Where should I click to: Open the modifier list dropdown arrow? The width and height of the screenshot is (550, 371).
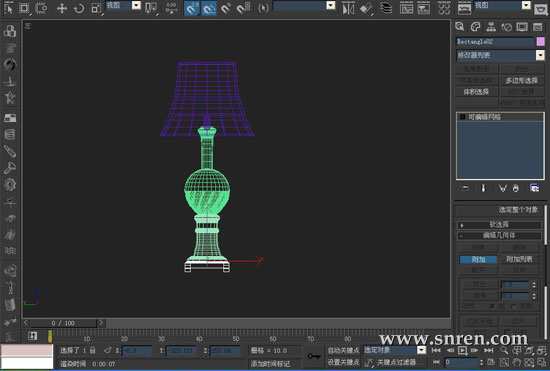pos(540,55)
